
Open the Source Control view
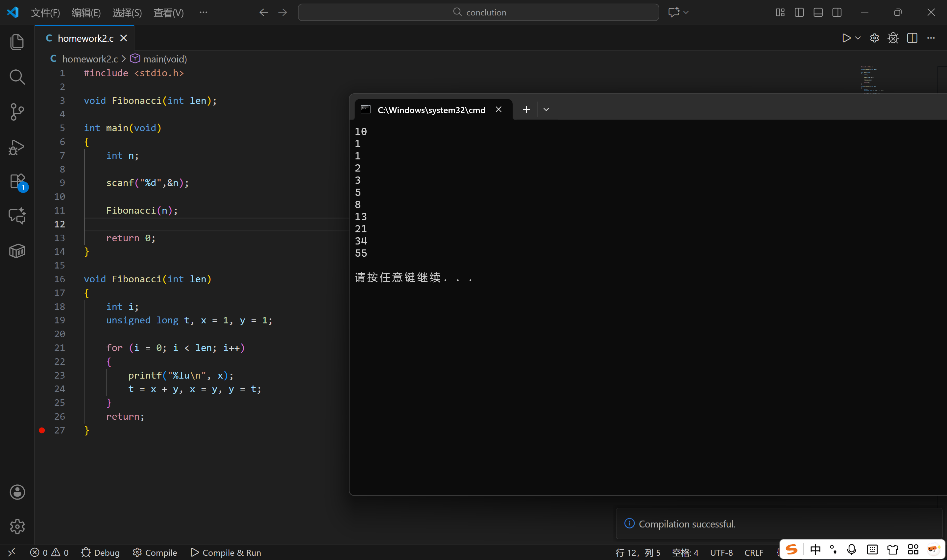17,112
